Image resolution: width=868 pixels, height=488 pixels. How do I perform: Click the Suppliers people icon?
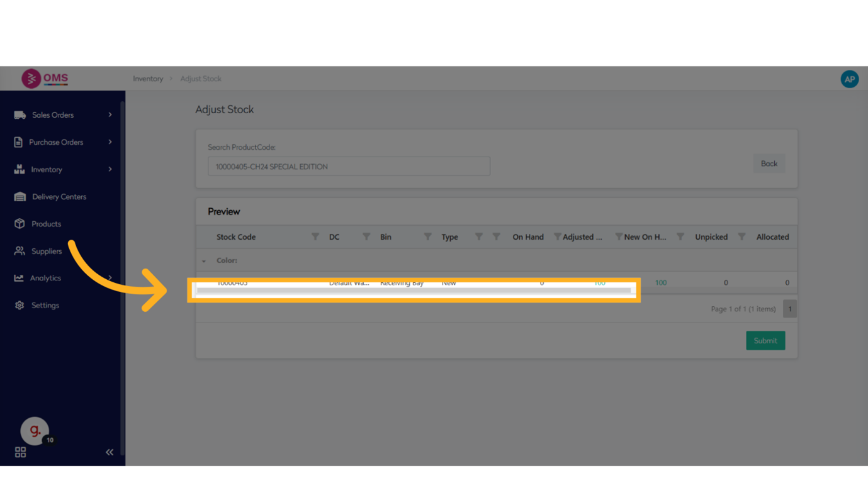20,251
